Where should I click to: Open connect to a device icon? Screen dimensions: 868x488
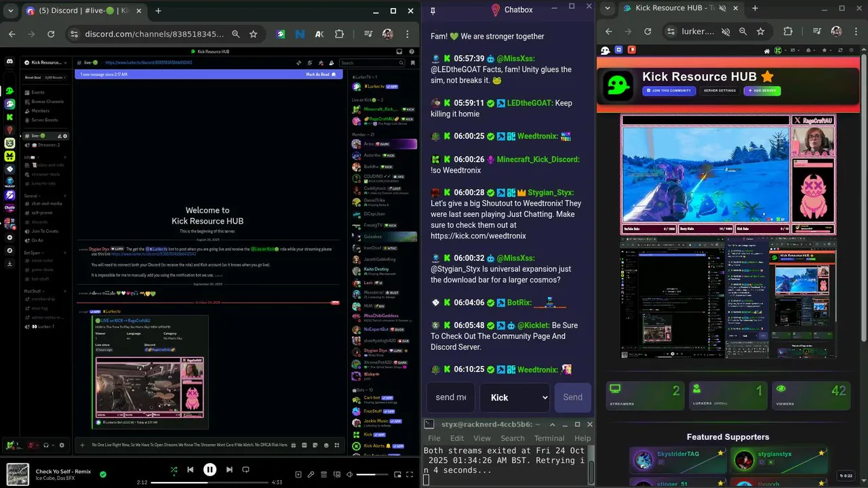pos(336,474)
